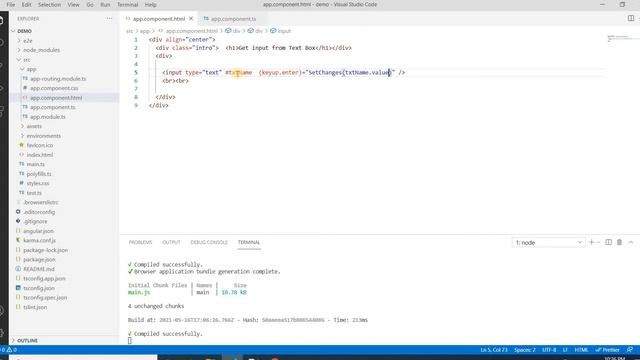Screen dimensions: 640x360
Task: Open app.component.ts in explorer tree
Action: [53, 107]
